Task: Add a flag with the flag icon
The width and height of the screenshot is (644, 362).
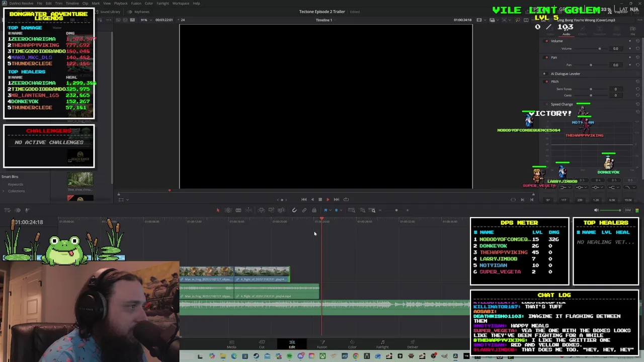Action: [326, 210]
